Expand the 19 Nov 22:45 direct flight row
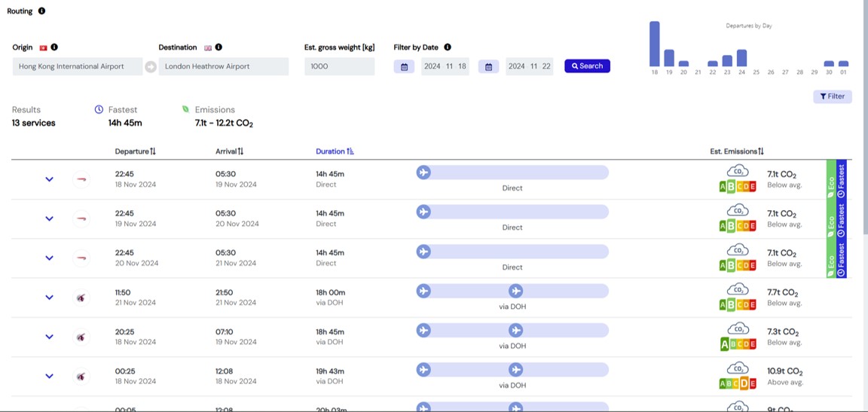The image size is (868, 412). click(49, 218)
